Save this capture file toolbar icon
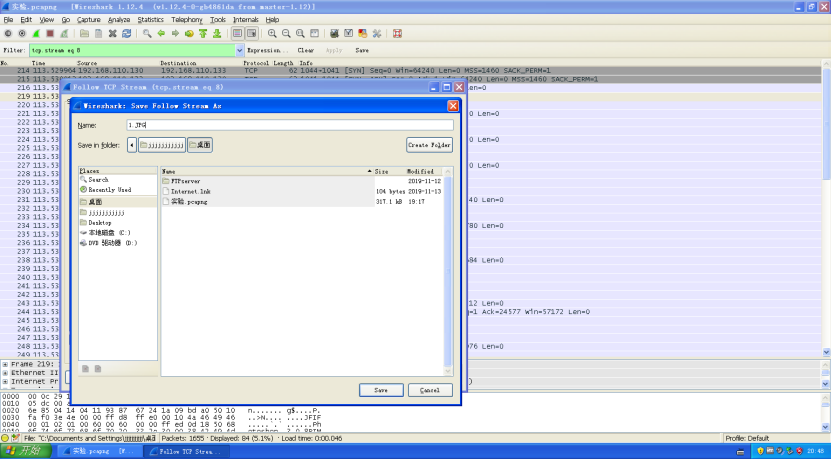This screenshot has width=831, height=460. 99,33
